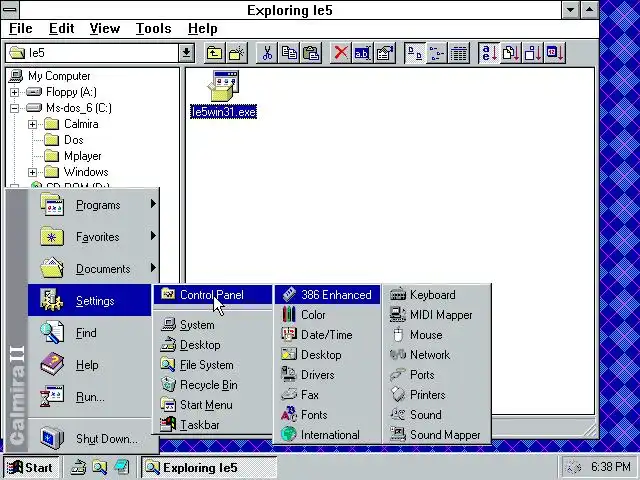
Task: Switch to details view
Action: 459,53
